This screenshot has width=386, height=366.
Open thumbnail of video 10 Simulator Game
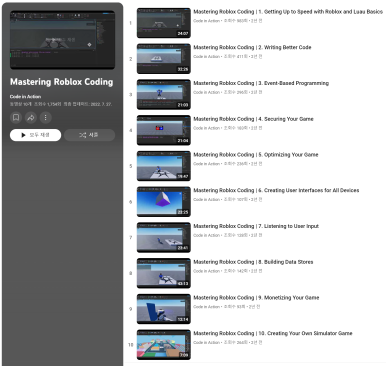point(164,345)
